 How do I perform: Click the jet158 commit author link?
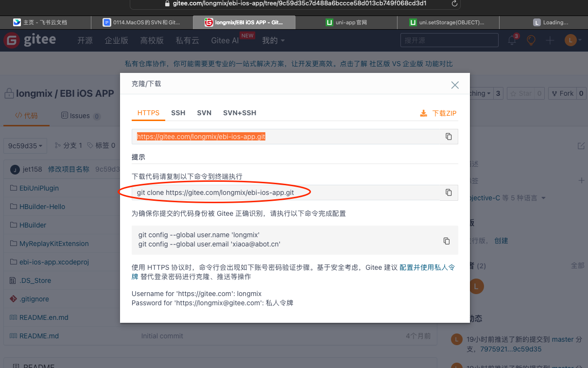click(32, 169)
